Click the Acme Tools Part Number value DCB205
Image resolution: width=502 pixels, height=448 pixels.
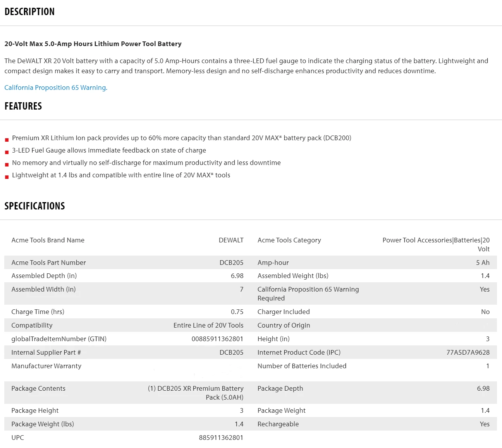click(x=231, y=263)
